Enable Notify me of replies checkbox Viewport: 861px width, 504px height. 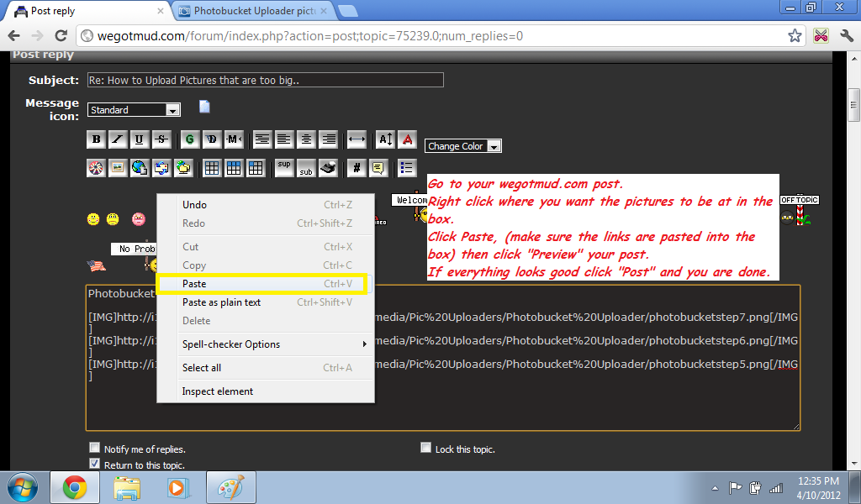(x=93, y=449)
